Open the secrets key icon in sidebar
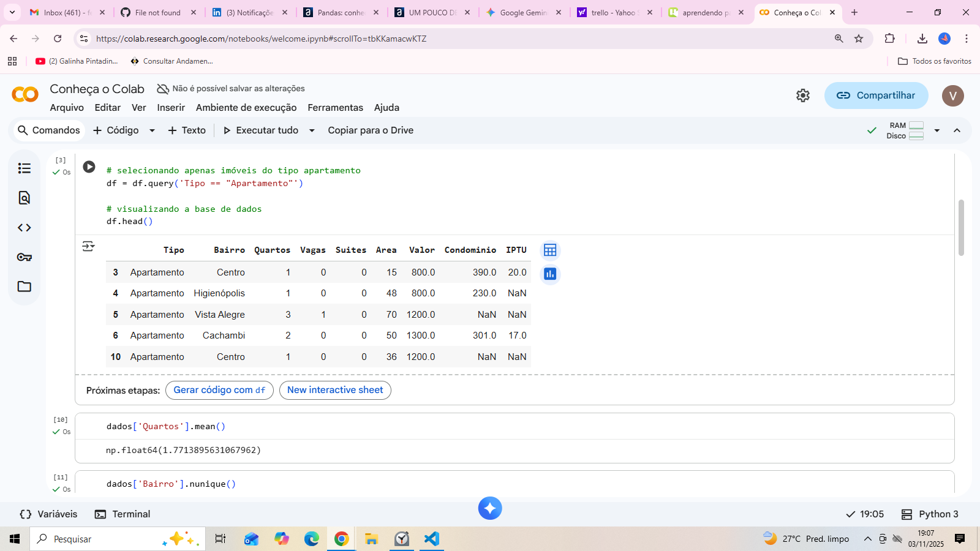This screenshot has height=551, width=980. tap(24, 257)
